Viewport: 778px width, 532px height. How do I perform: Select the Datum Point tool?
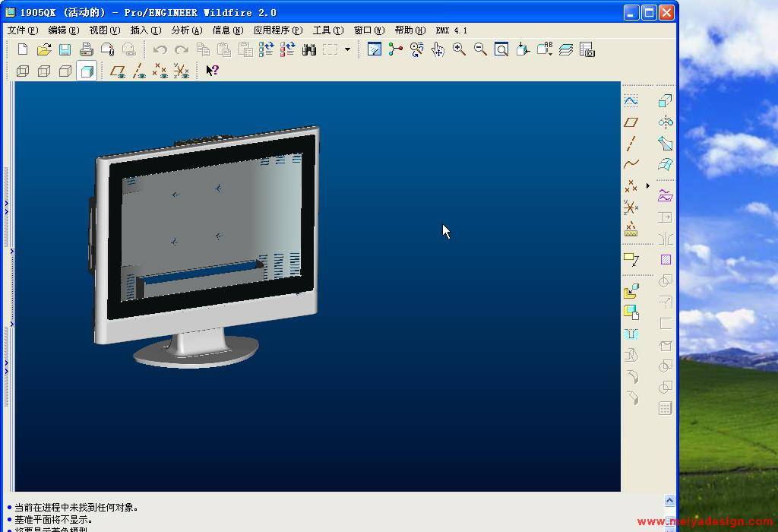click(631, 185)
